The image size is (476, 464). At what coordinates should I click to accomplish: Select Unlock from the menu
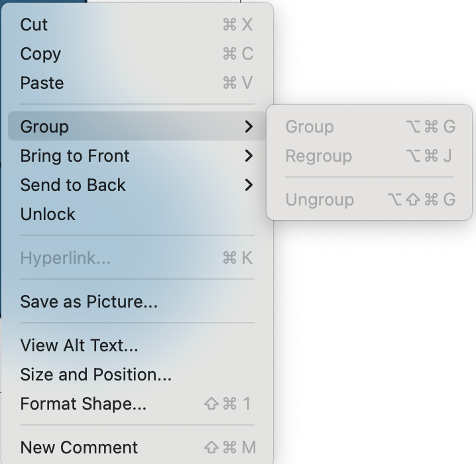[48, 214]
